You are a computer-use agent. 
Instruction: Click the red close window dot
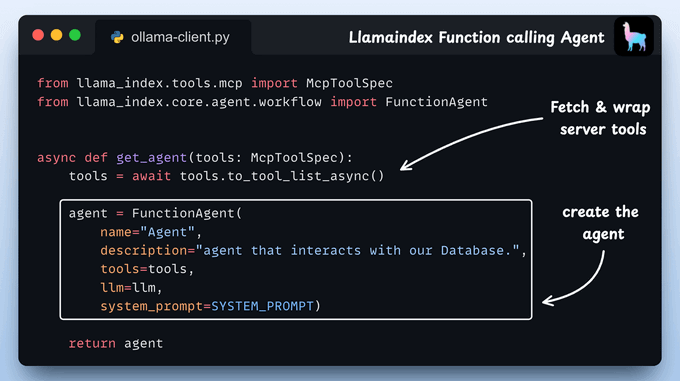pyautogui.click(x=38, y=35)
